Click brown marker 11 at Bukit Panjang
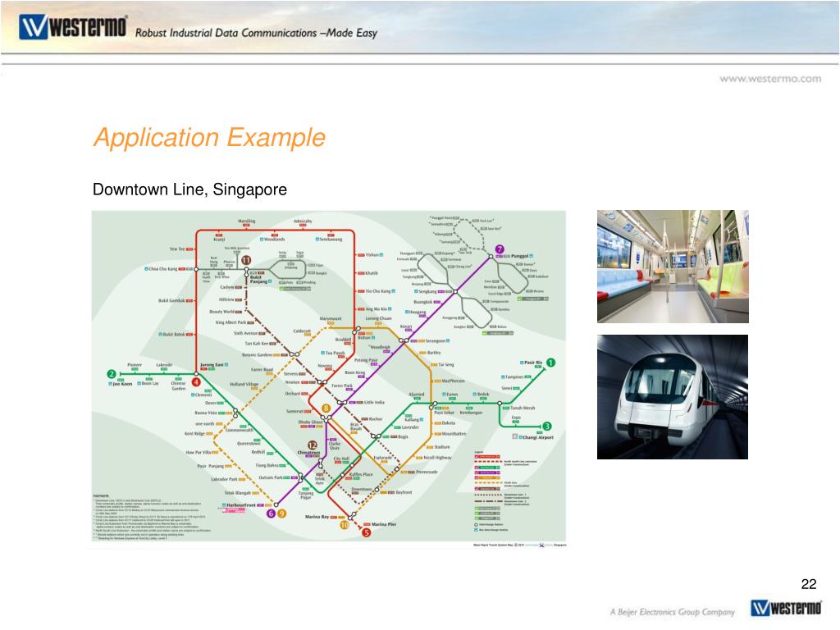Viewport: 840px width, 630px height. 246,260
